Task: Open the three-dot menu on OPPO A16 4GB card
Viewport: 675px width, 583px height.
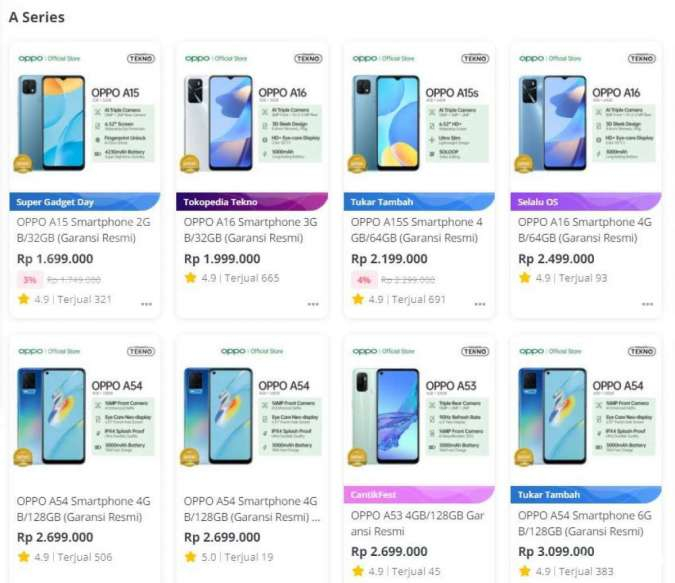Action: pyautogui.click(x=647, y=304)
